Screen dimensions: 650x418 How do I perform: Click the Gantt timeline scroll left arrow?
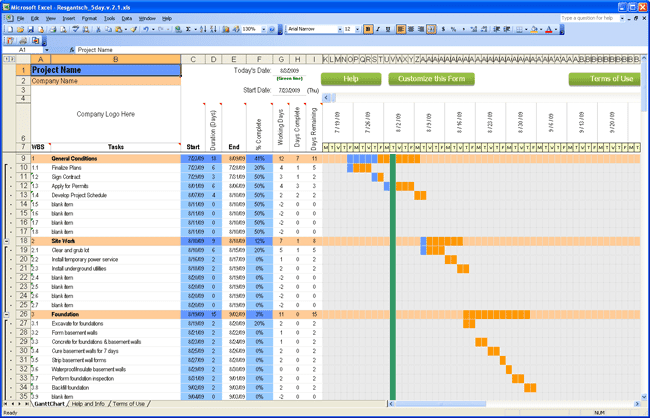coord(326,98)
